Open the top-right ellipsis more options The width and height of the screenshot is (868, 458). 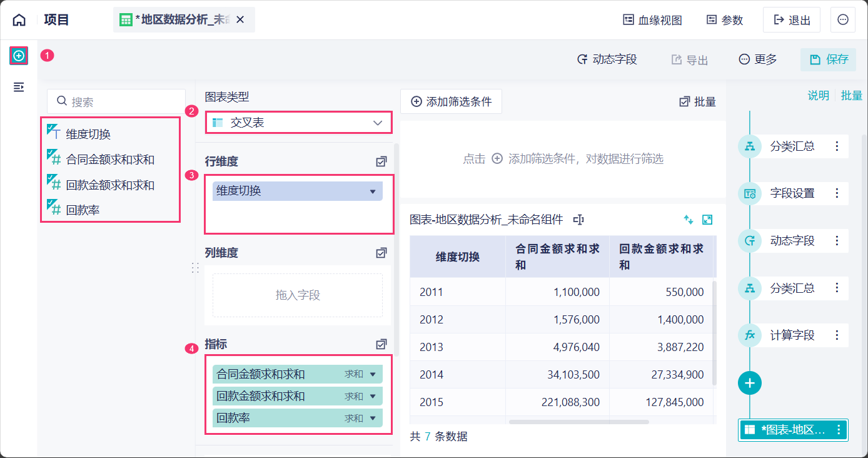point(842,20)
